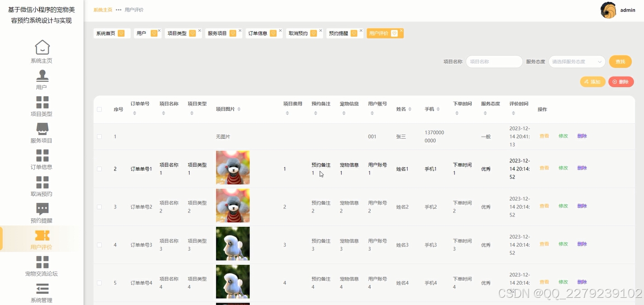The width and height of the screenshot is (644, 305).
Task: Open the admin avatar menu
Action: point(608,10)
